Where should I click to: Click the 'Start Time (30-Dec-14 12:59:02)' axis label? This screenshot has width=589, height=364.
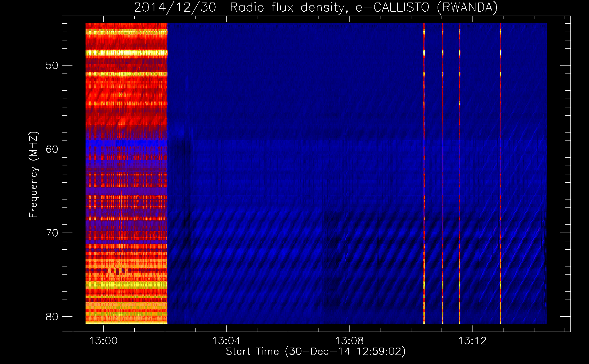(x=316, y=352)
